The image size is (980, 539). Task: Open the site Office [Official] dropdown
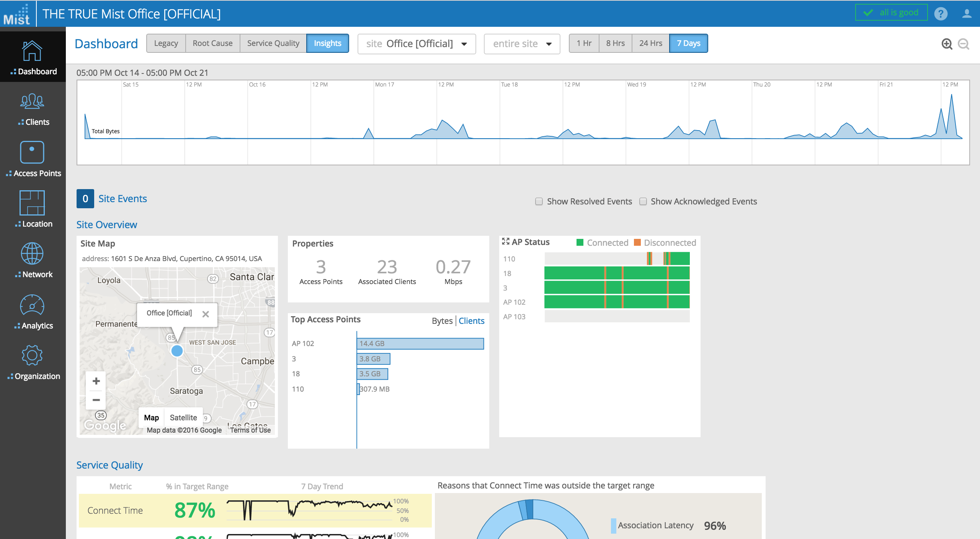[416, 44]
